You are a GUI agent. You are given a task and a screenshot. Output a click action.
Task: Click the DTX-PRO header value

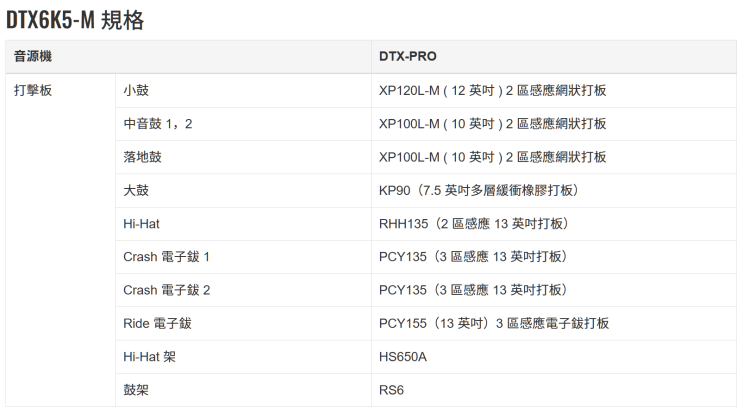[x=407, y=56]
